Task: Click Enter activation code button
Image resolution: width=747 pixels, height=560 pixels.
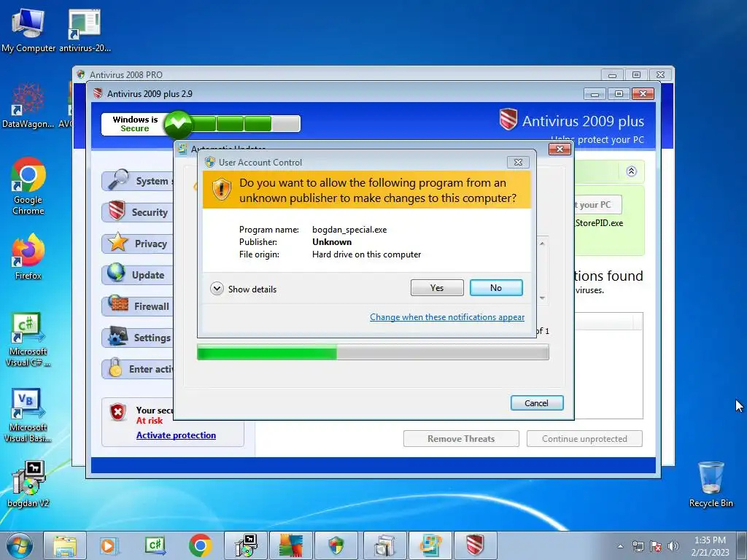Action: pos(138,369)
